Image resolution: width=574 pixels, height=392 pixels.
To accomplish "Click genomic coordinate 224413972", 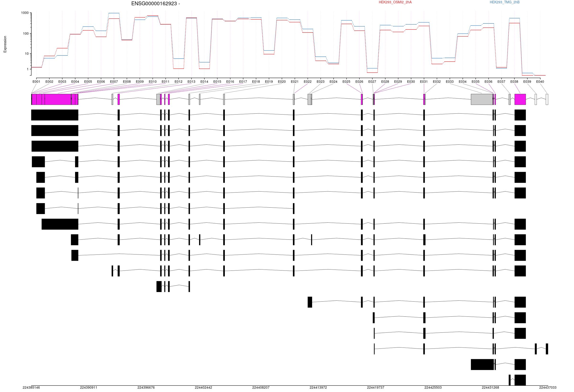I will (x=318, y=387).
